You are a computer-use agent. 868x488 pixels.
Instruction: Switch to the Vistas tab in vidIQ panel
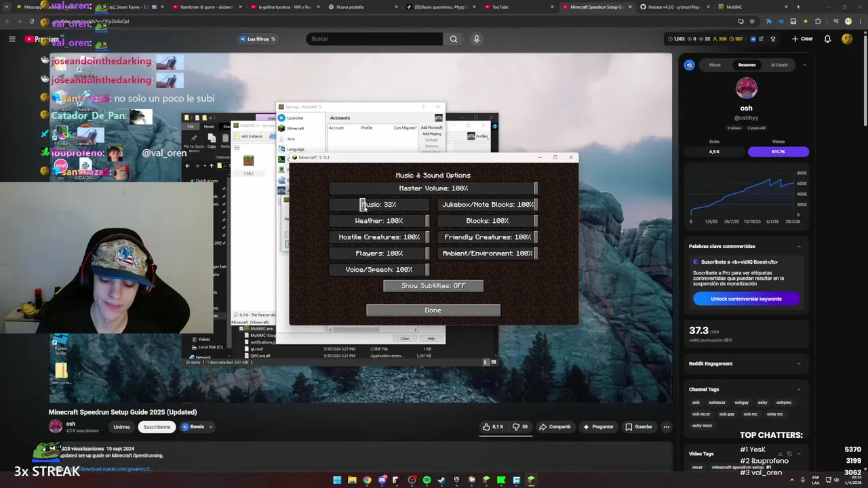click(x=715, y=65)
